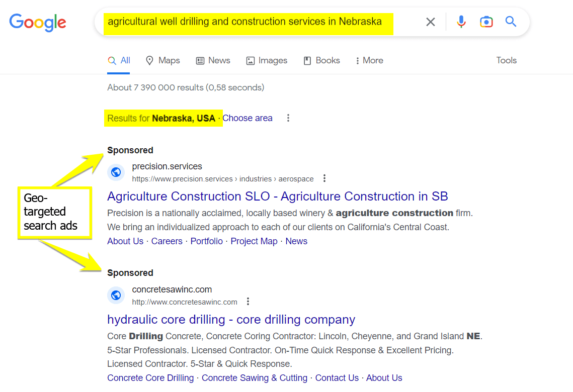Open Concrete Sawing & Cutting sitelink
Viewport: 573px width, 392px height.
pyautogui.click(x=255, y=378)
